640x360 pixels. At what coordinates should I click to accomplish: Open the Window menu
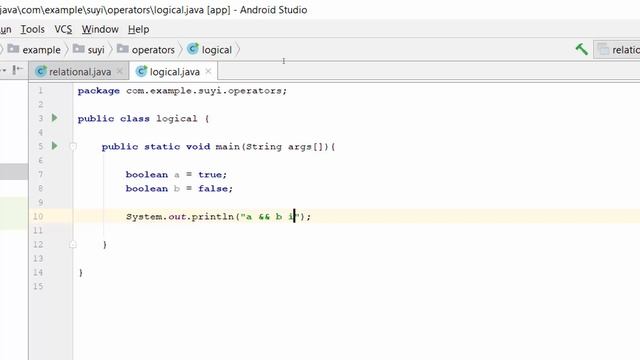point(100,29)
